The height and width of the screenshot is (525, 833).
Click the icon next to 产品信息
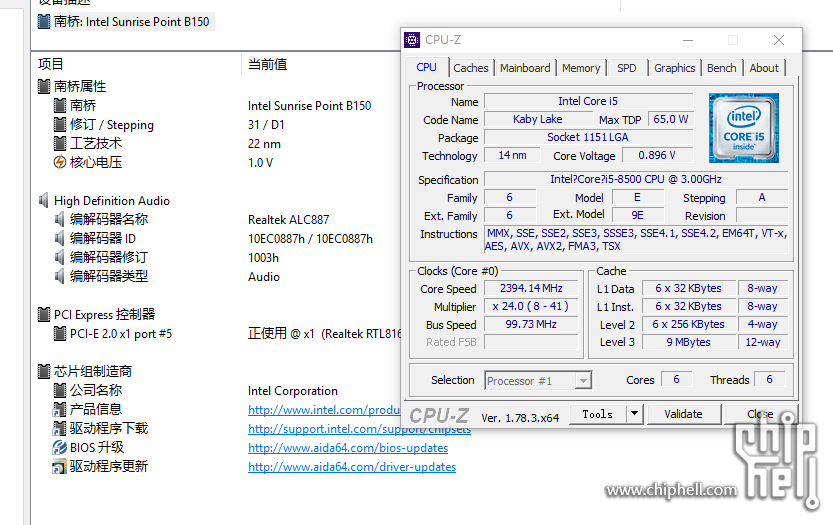coord(60,409)
